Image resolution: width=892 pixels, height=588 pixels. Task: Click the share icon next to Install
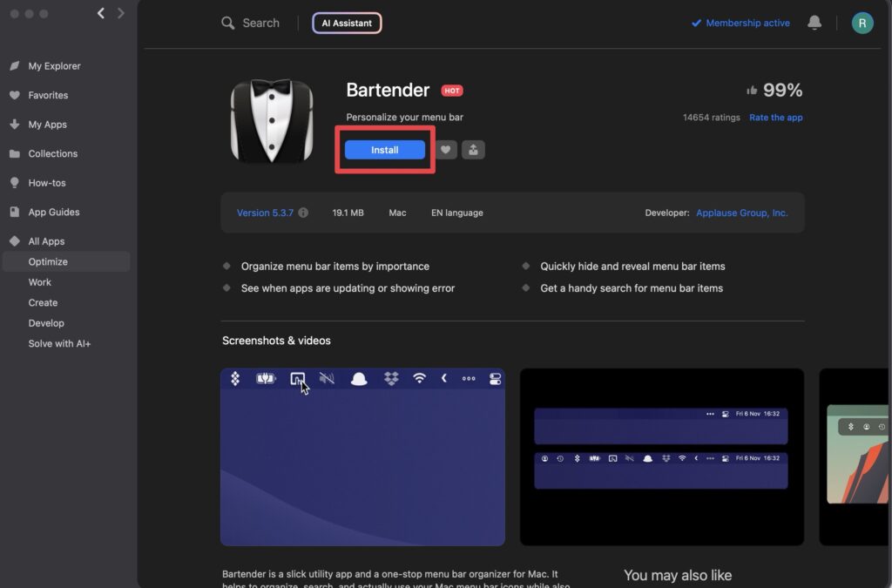[473, 150]
